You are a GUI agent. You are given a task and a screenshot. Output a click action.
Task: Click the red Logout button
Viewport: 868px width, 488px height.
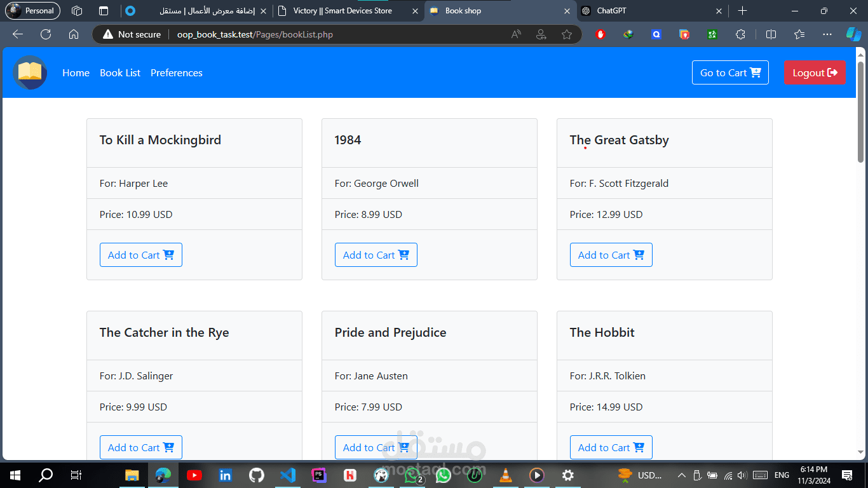pyautogui.click(x=815, y=72)
